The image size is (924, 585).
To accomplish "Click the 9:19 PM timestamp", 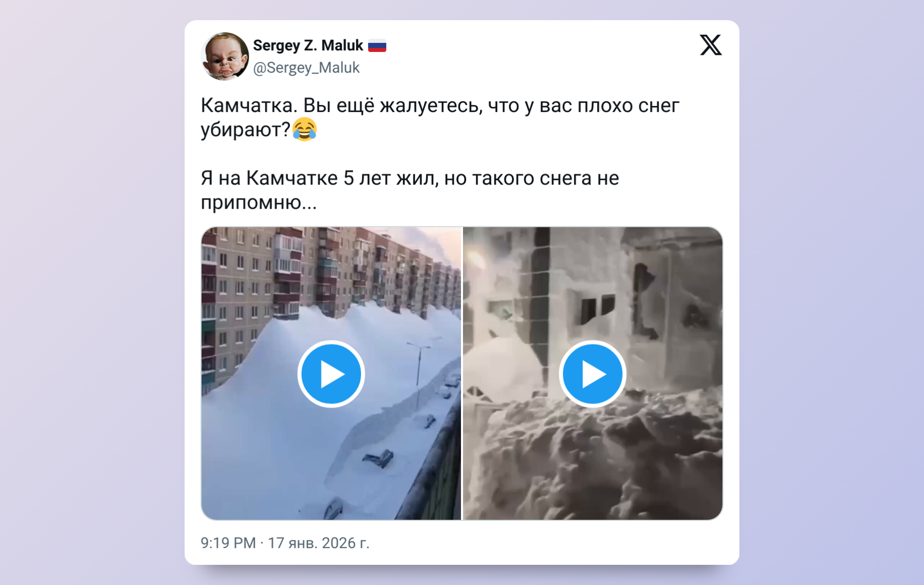I will pyautogui.click(x=228, y=543).
